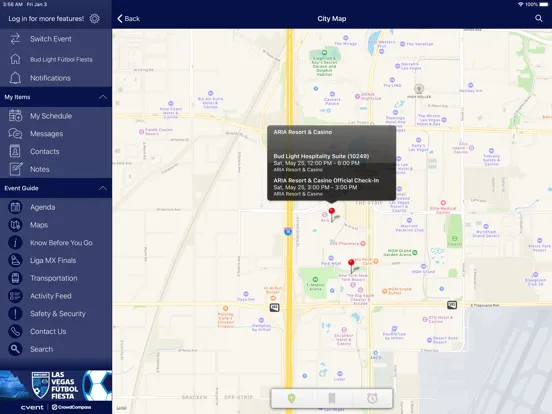The width and height of the screenshot is (552, 414).
Task: Open the sidebar Search magnifier icon
Action: point(15,349)
